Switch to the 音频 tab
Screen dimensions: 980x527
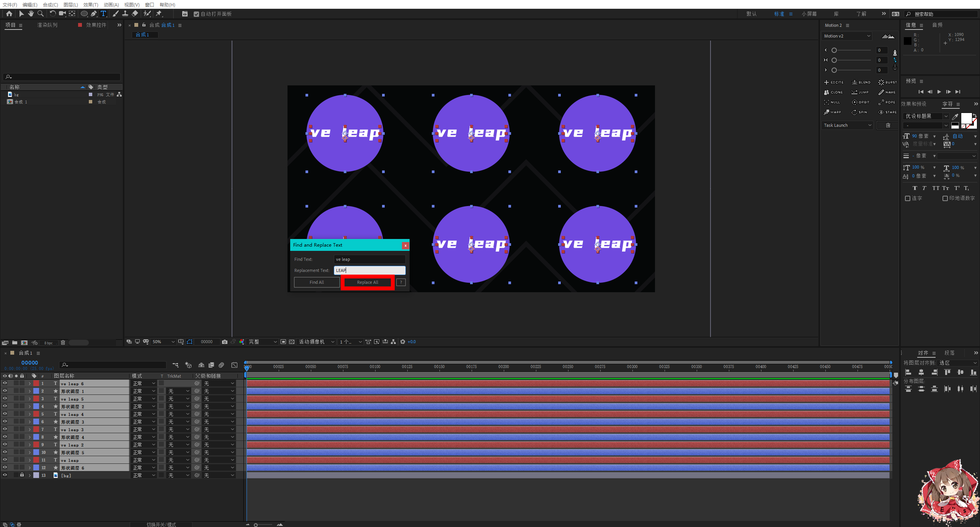tap(937, 25)
